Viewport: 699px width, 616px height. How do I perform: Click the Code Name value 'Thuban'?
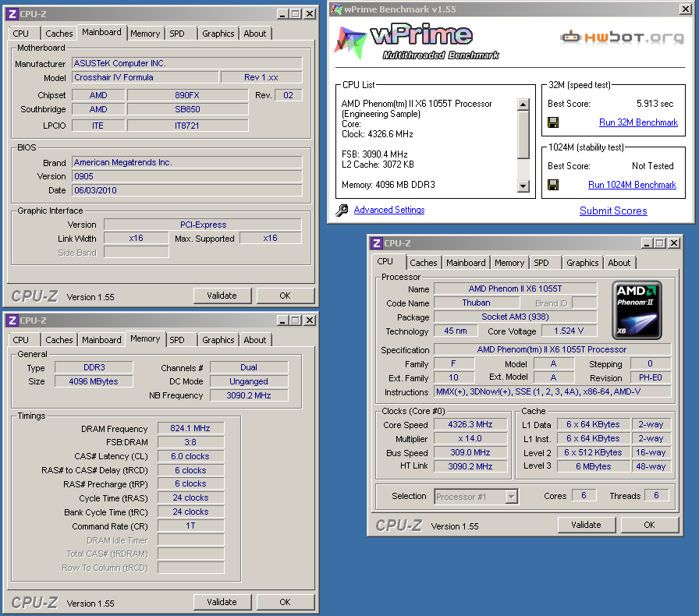[x=476, y=303]
